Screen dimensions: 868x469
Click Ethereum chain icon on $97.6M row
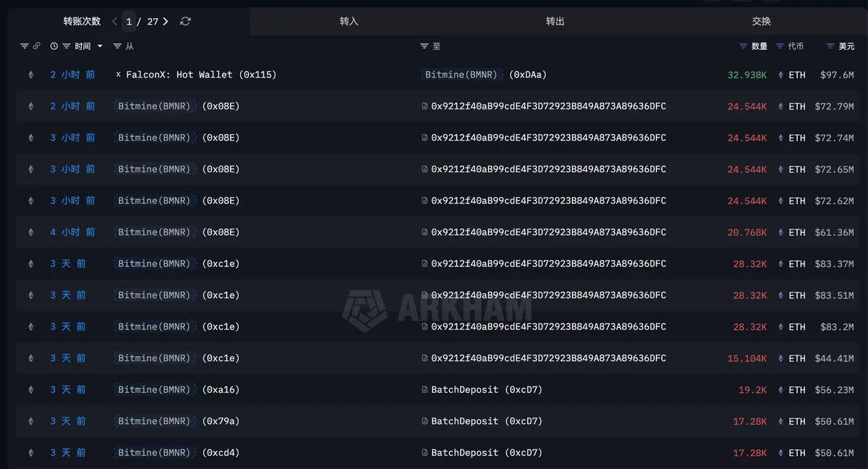tap(30, 75)
